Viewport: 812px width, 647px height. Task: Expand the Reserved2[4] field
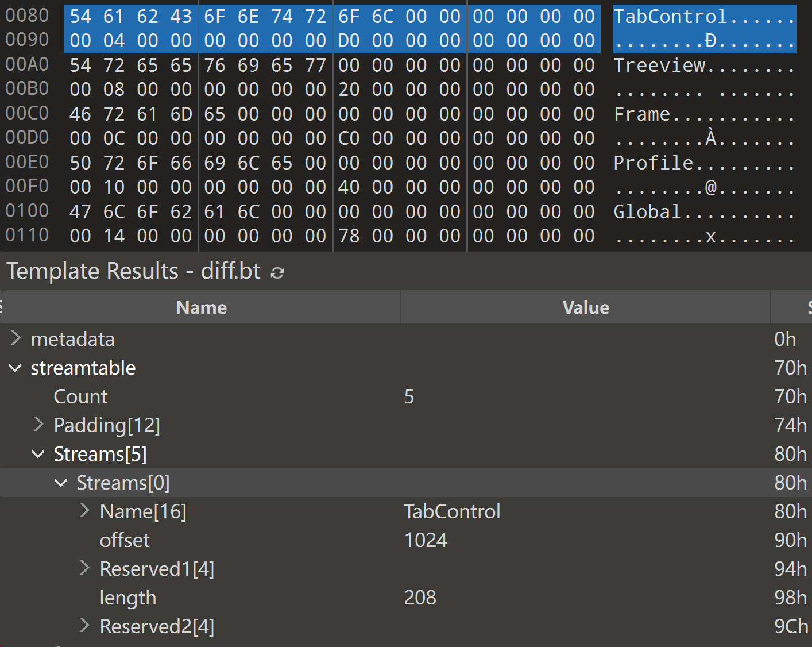coord(84,626)
